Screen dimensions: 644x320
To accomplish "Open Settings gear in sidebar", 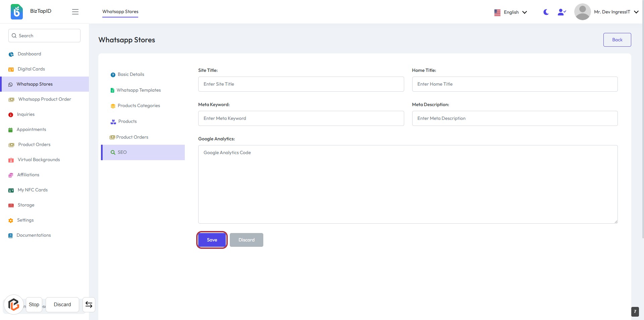I will [11, 220].
